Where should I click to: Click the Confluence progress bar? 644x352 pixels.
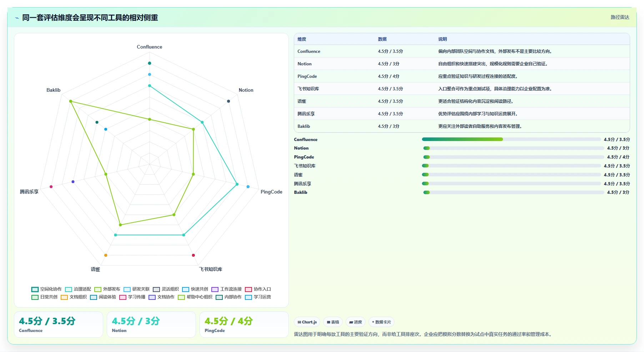[511, 139]
